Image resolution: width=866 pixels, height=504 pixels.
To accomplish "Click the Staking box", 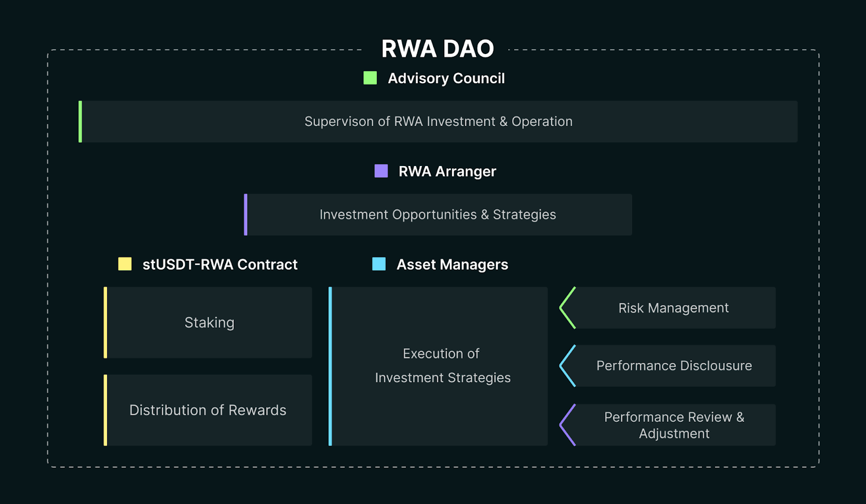I will tap(208, 322).
